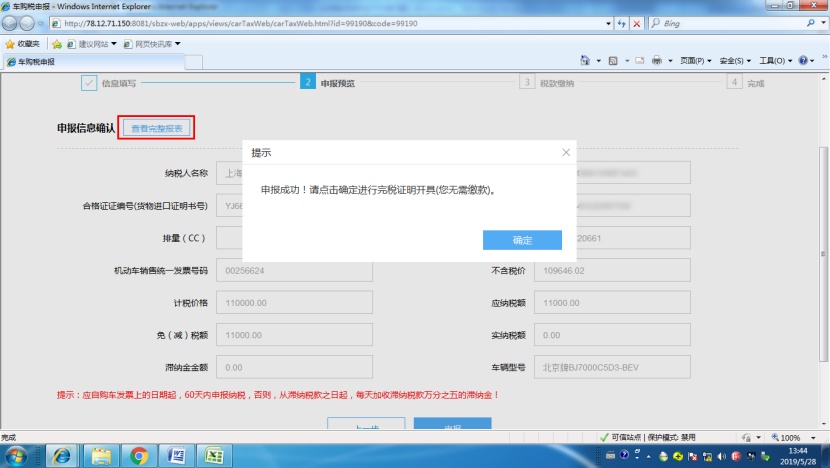830x468 pixels.
Task: Click the volume speaker tray icon
Action: click(x=721, y=456)
